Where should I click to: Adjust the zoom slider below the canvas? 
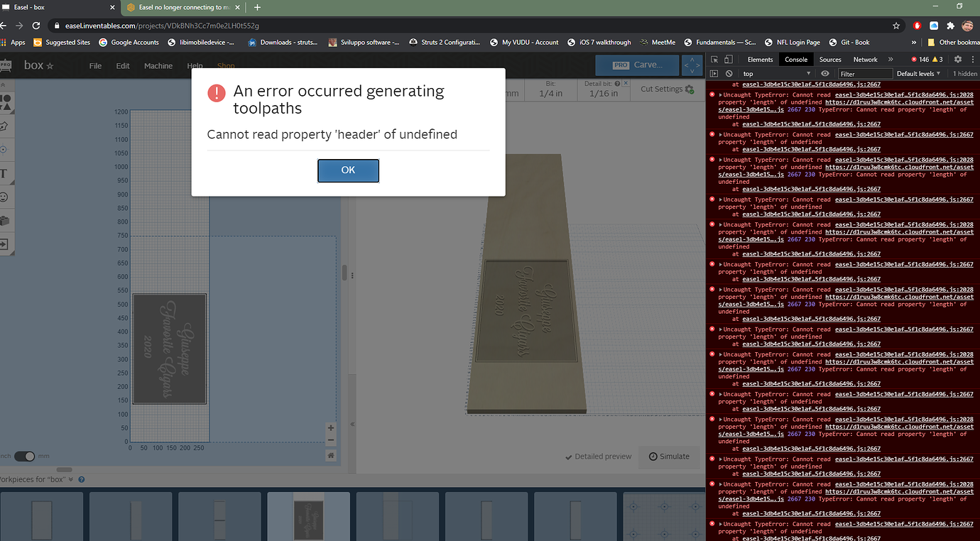pos(64,469)
